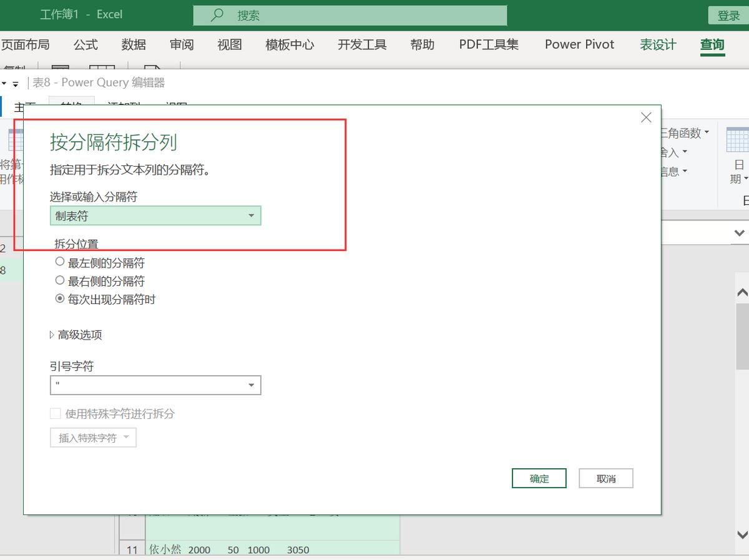The width and height of the screenshot is (749, 560).
Task: Open the Power Pivot tab
Action: tap(579, 44)
